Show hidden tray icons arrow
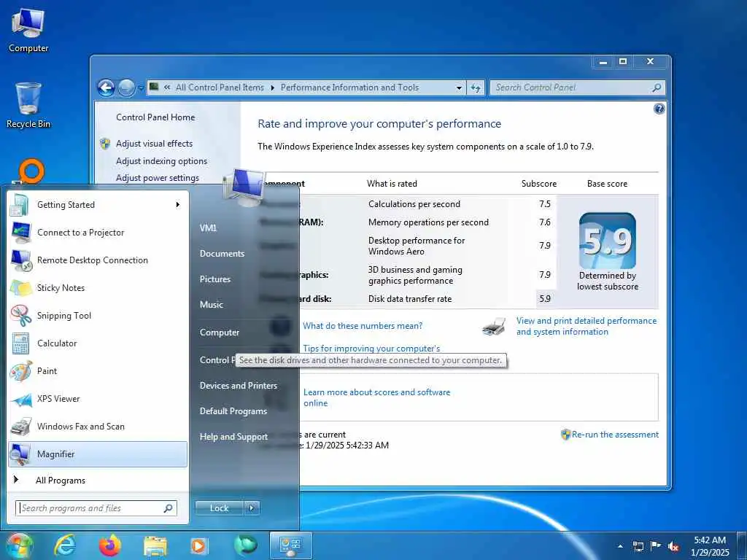This screenshot has width=747, height=560. [620, 547]
